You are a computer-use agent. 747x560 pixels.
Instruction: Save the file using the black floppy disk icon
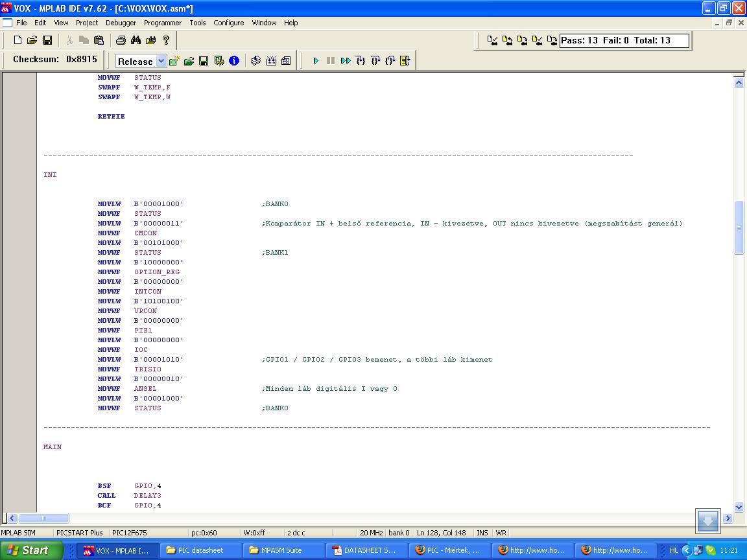[47, 40]
